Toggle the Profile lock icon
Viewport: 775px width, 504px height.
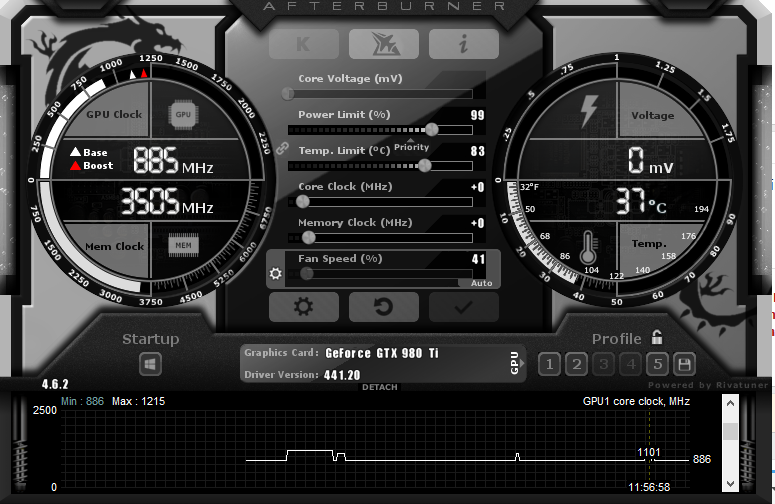tap(657, 337)
